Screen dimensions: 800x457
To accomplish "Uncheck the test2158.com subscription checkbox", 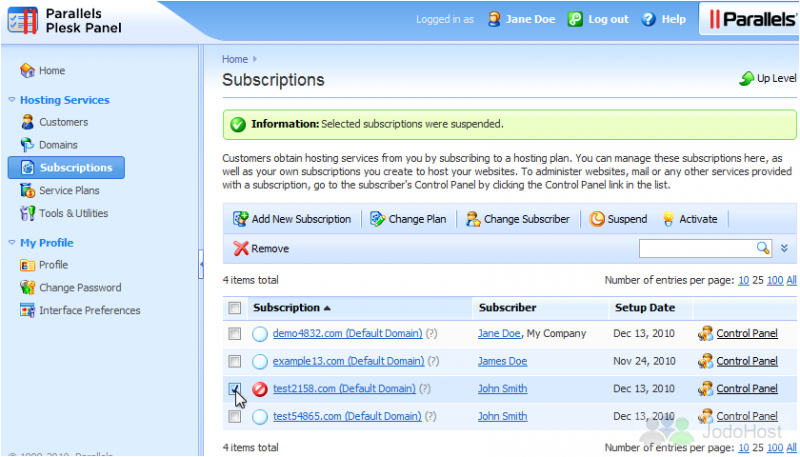I will (x=234, y=389).
